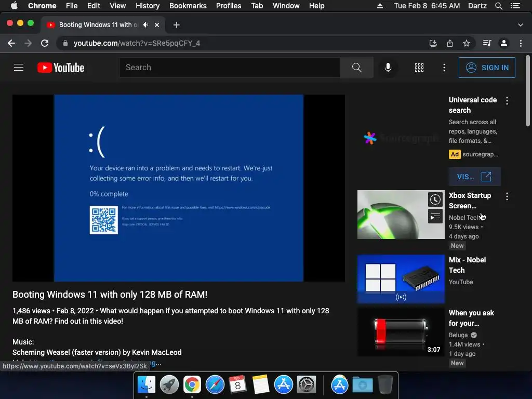The width and height of the screenshot is (532, 399).
Task: Use the page vertical scrollbar
Action: [528, 91]
